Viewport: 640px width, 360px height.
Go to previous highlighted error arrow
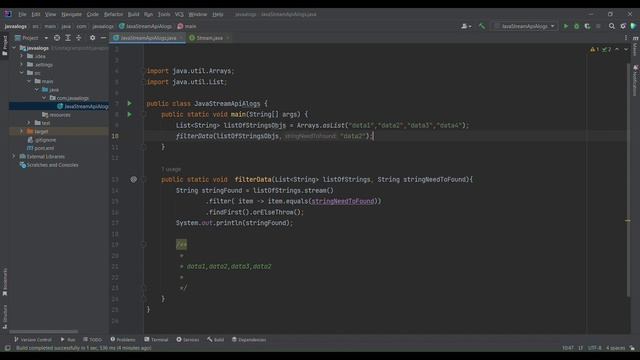coord(617,49)
